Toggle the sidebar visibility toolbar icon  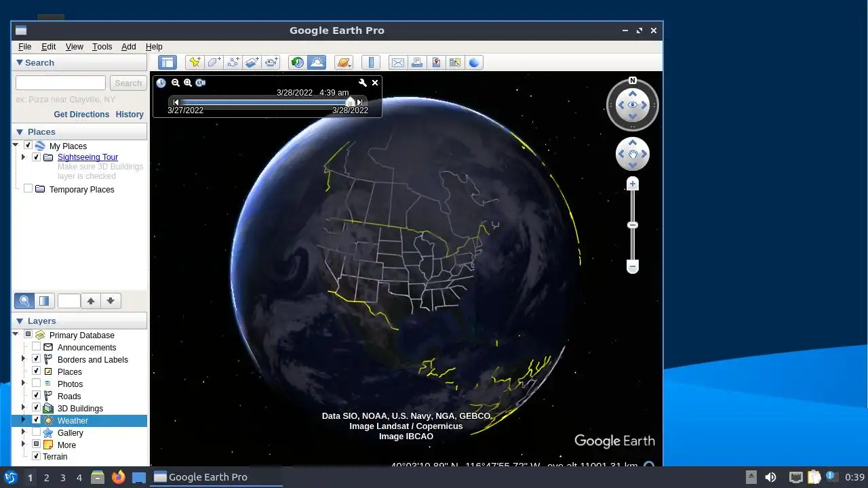167,62
